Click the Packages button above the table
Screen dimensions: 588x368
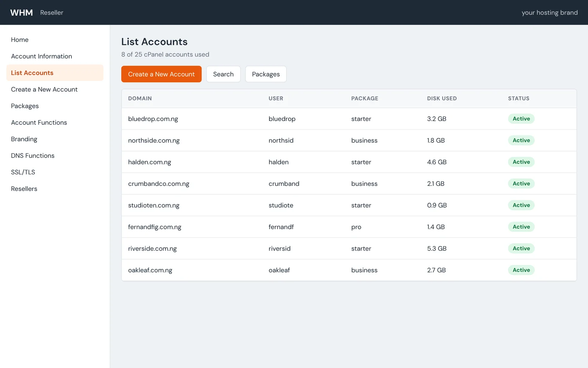tap(266, 74)
